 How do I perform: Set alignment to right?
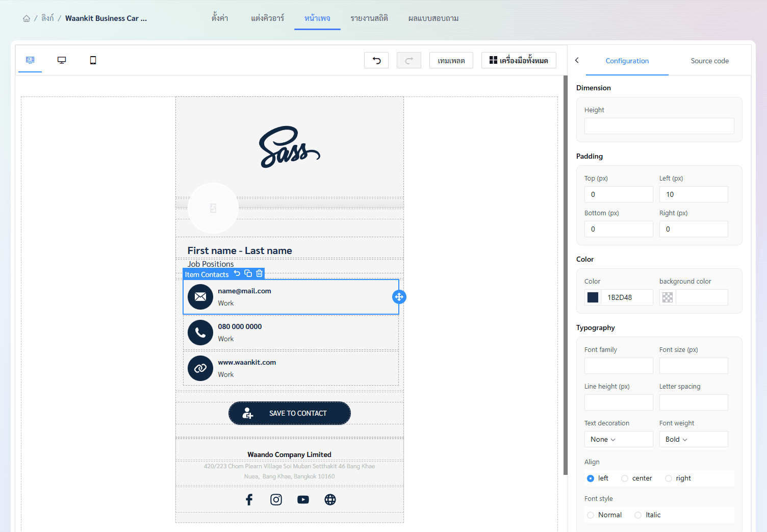tap(669, 478)
